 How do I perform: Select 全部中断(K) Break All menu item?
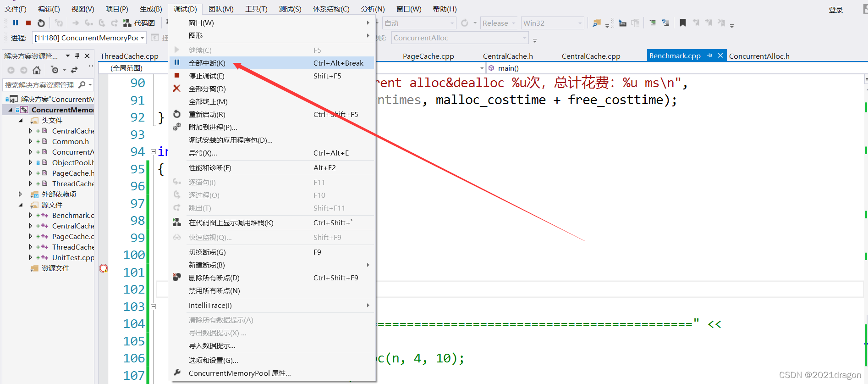(x=272, y=63)
